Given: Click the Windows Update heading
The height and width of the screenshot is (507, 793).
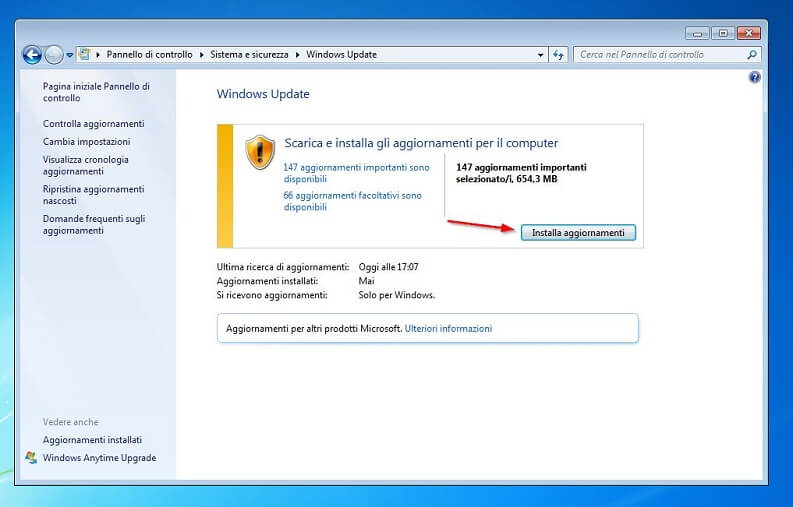Looking at the screenshot, I should pos(263,94).
